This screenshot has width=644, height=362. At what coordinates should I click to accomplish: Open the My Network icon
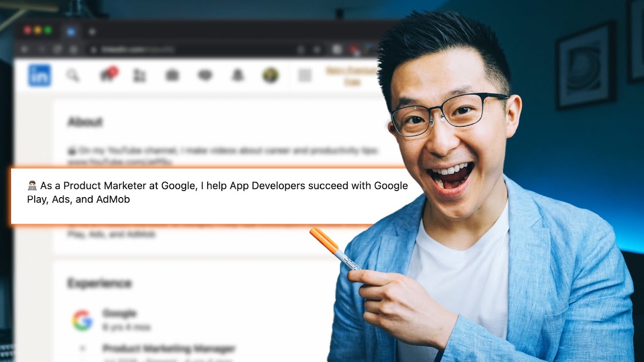click(x=140, y=75)
